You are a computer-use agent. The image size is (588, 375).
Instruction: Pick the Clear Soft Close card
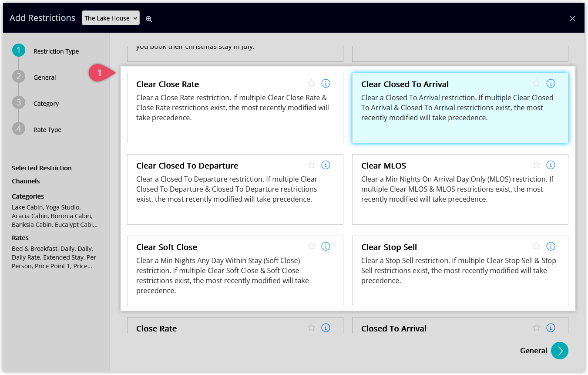(235, 271)
